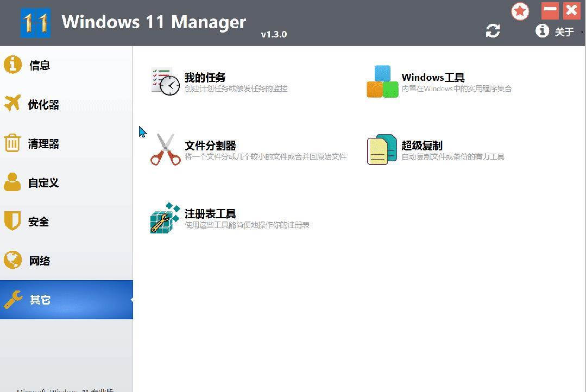This screenshot has width=586, height=392.
Task: Expand the dropdown arrow beside 关于
Action: pyautogui.click(x=582, y=32)
